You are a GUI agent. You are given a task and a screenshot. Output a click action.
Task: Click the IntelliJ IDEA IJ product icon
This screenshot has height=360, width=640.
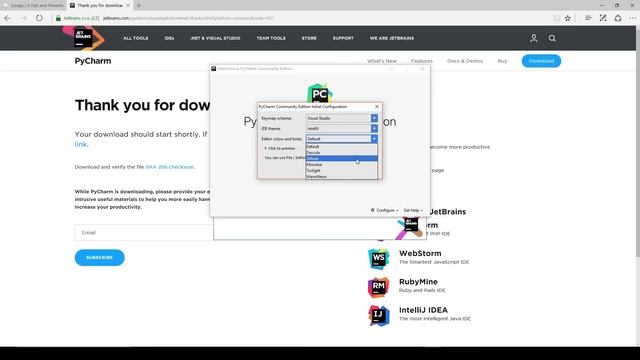[378, 315]
